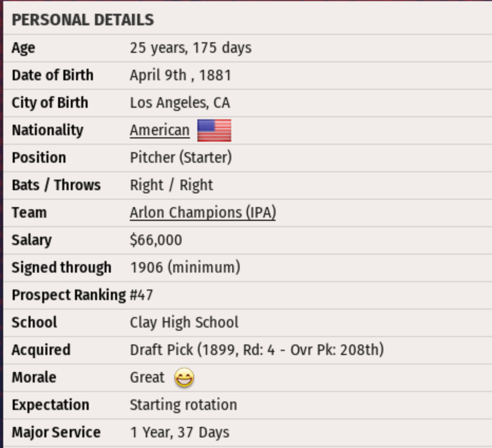Click the age value 25 years, 175 days
This screenshot has width=492, height=448.
pyautogui.click(x=191, y=48)
